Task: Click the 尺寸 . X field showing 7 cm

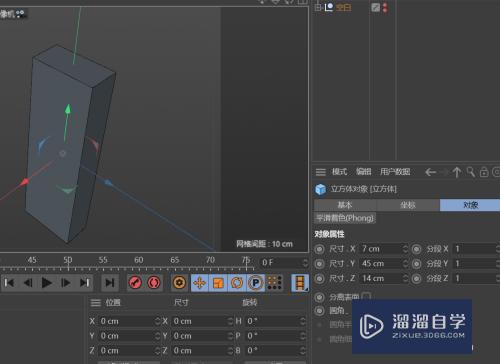Action: click(x=381, y=249)
